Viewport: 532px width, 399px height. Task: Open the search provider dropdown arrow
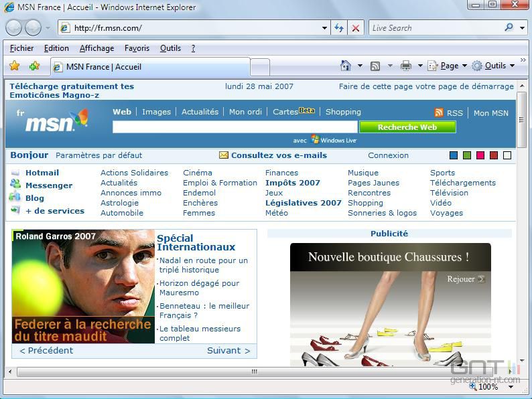click(522, 28)
